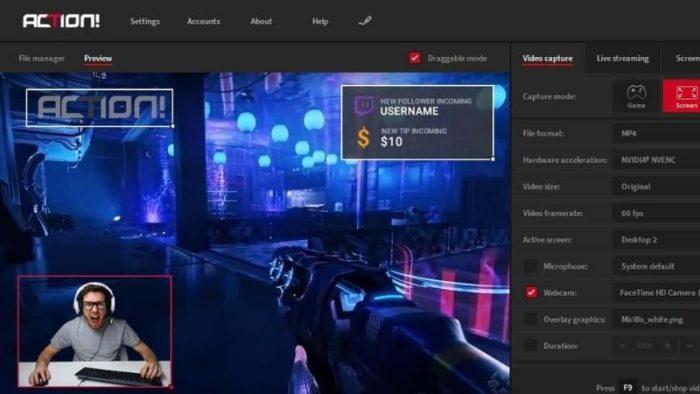Select the Game capture mode icon

(636, 96)
